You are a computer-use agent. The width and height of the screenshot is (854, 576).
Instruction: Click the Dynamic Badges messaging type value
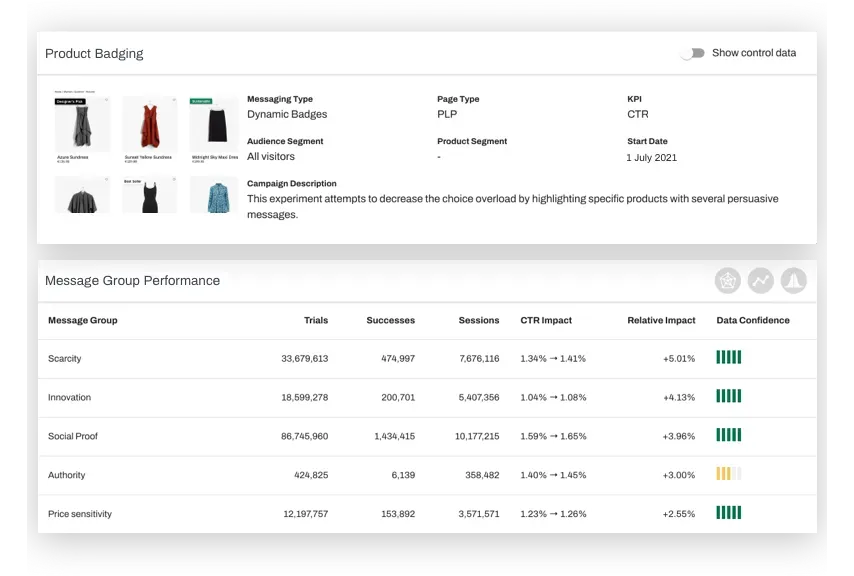point(287,114)
